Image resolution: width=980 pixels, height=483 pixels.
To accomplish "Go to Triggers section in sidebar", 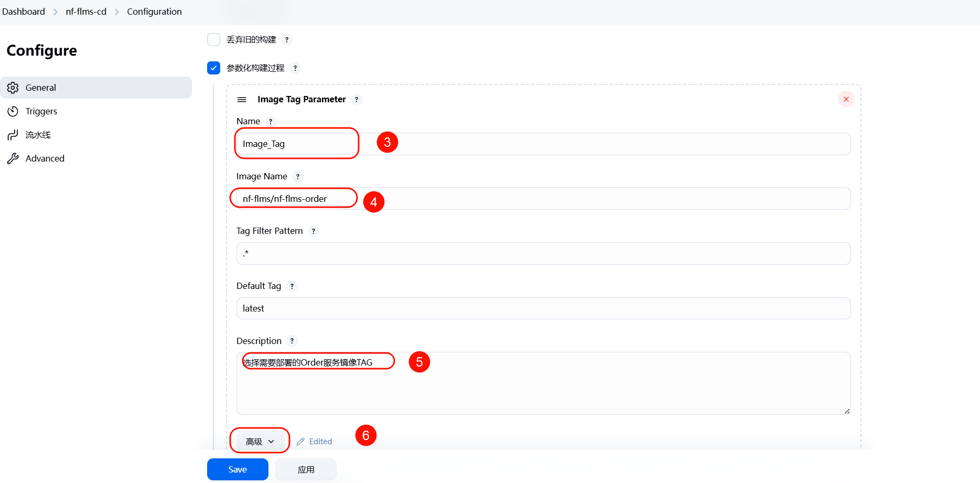I will pyautogui.click(x=41, y=111).
